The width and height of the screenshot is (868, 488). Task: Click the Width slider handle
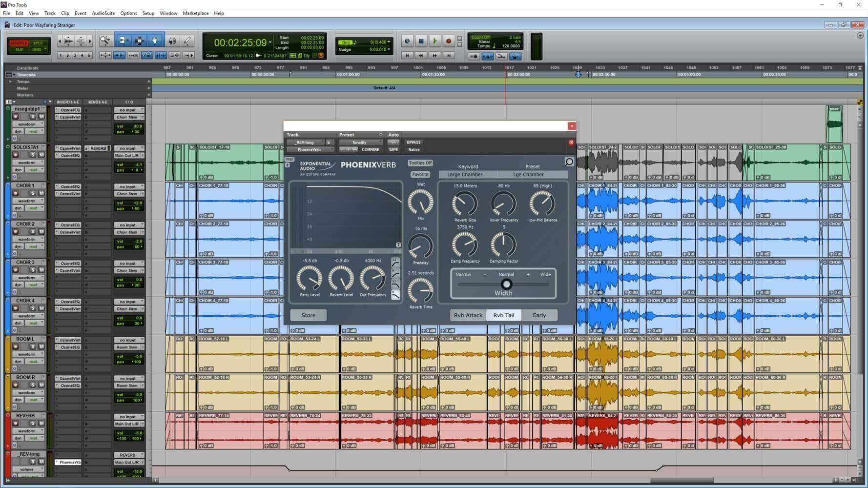[x=506, y=284]
